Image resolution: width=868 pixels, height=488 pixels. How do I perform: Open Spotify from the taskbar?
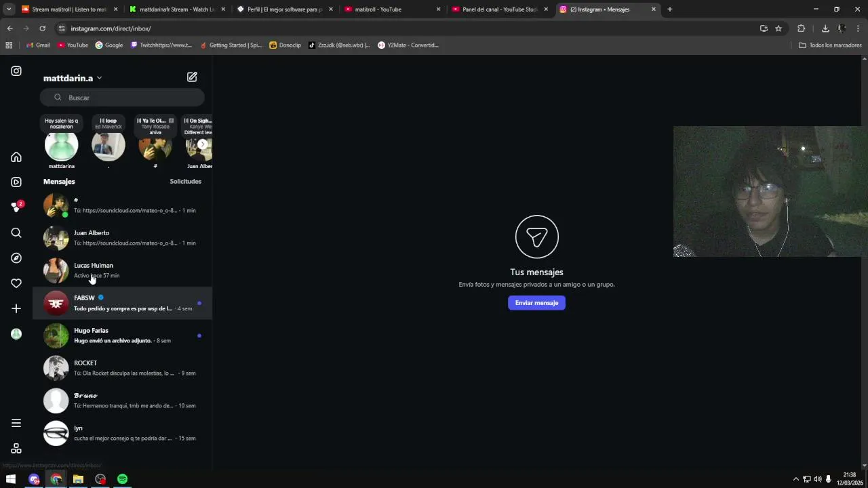click(122, 479)
